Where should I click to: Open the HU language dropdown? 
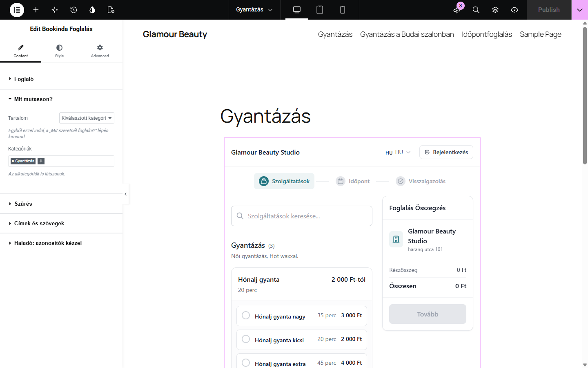(398, 152)
